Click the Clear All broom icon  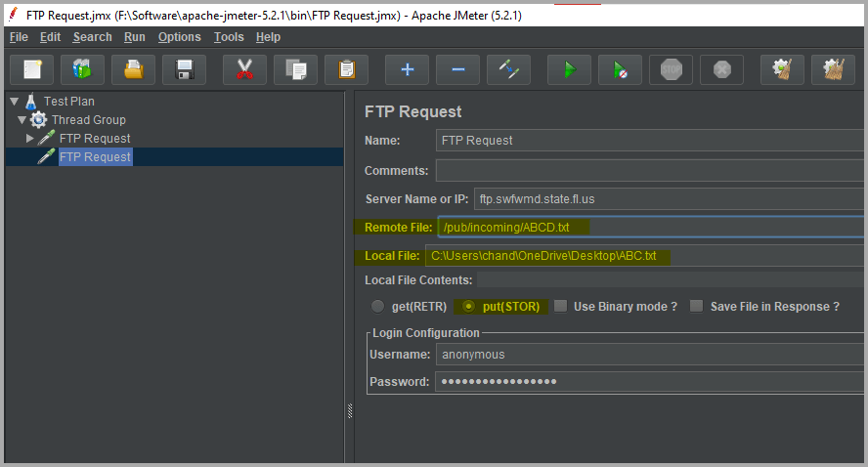point(833,69)
